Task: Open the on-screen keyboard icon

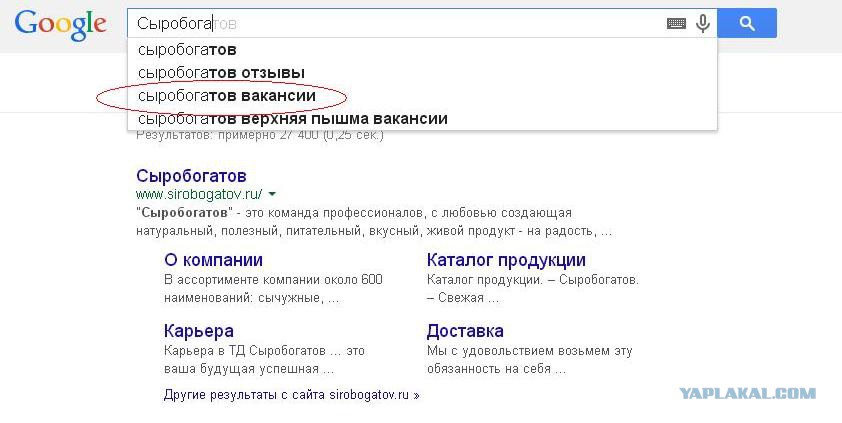Action: 676,23
